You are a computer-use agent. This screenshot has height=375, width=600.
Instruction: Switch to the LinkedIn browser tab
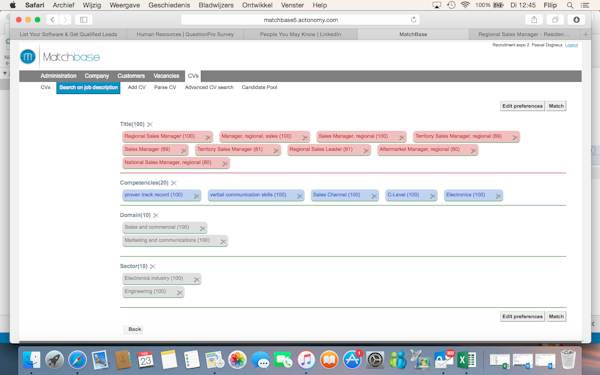click(x=300, y=34)
